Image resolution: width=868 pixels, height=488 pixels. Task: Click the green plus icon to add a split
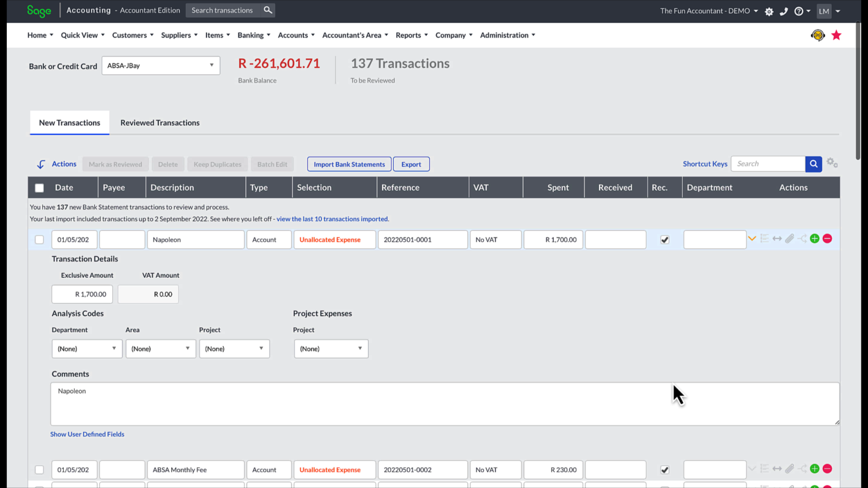(x=814, y=238)
